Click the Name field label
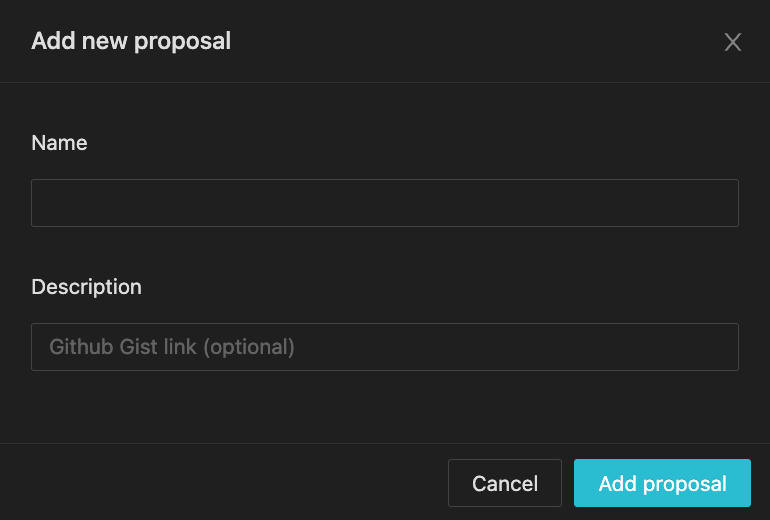770x520 pixels. [59, 143]
